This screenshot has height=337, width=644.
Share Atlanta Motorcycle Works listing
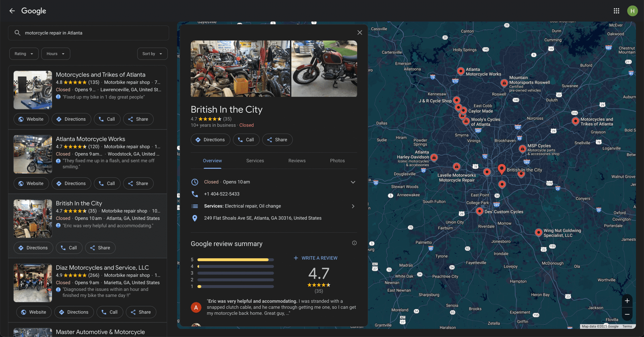[x=138, y=183]
